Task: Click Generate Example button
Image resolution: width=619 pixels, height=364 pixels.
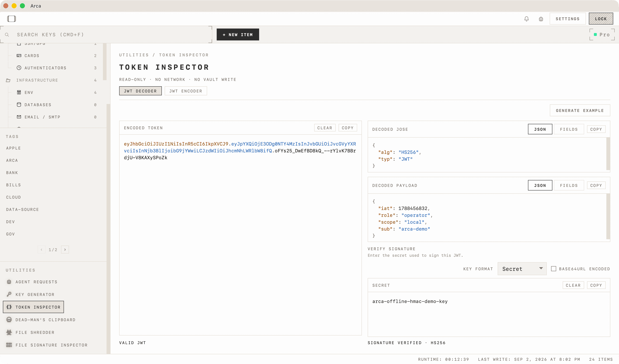Action: point(580,110)
